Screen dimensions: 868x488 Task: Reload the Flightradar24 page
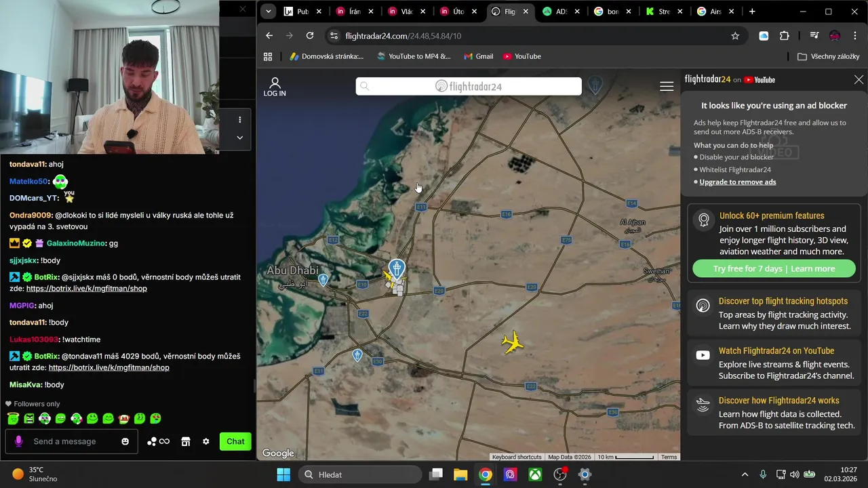click(x=310, y=36)
